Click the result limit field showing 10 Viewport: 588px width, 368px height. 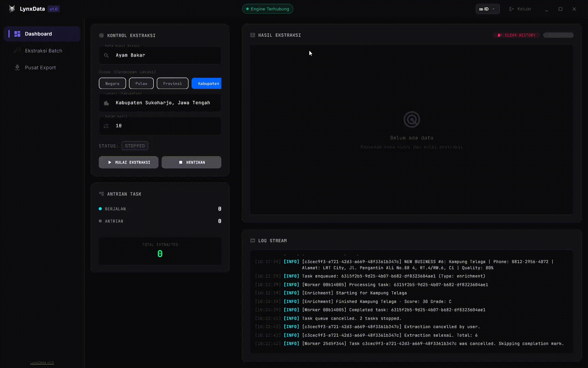160,126
